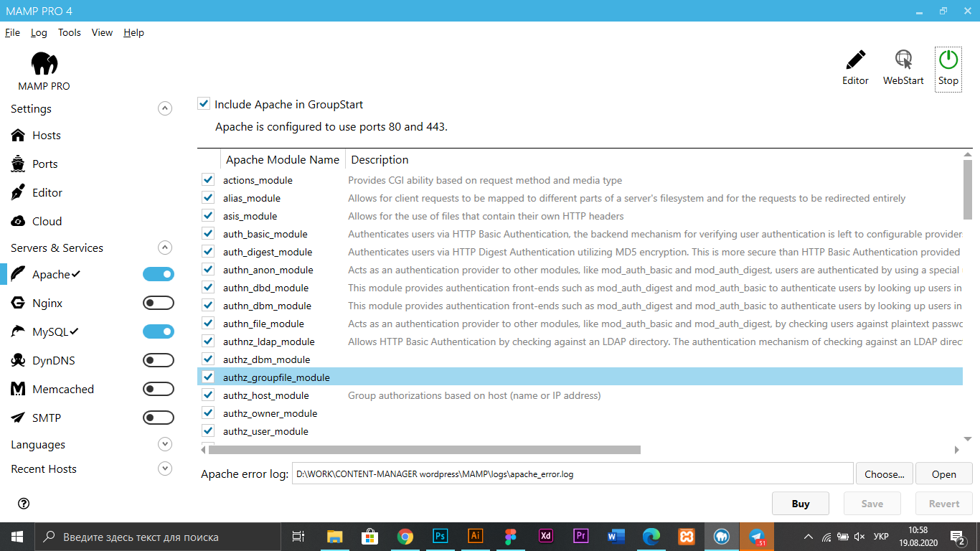Uncheck alias_module checkbox
Viewport: 980px width, 551px height.
(208, 197)
